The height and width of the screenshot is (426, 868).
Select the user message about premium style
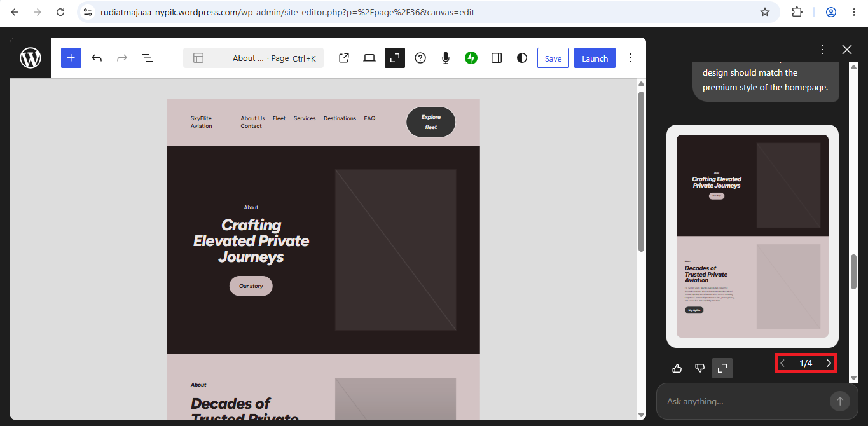coord(766,80)
